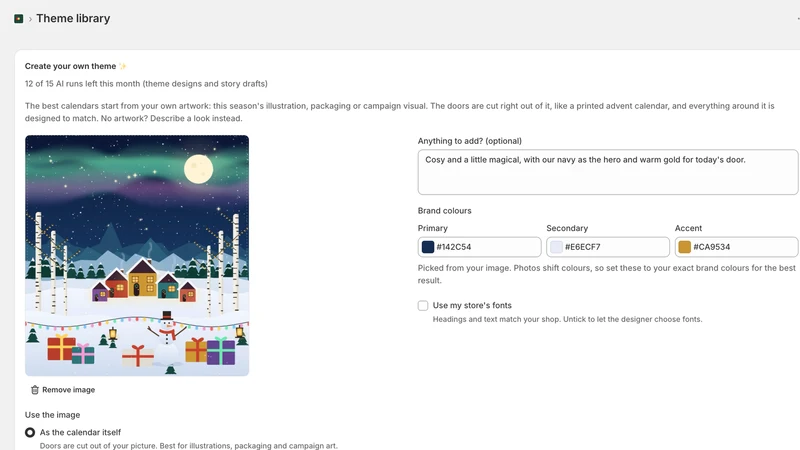
Task: Click the Anything to add text area
Action: 608,172
